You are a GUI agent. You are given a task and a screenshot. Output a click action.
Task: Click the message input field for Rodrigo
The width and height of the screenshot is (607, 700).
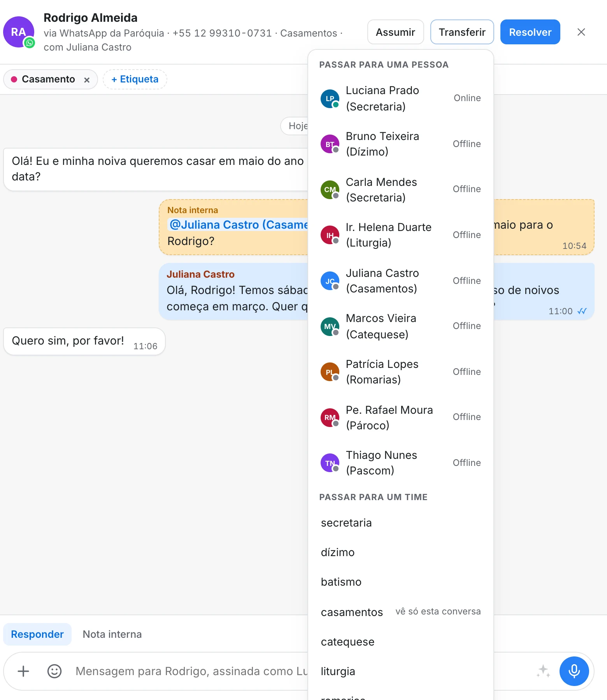[x=191, y=671]
